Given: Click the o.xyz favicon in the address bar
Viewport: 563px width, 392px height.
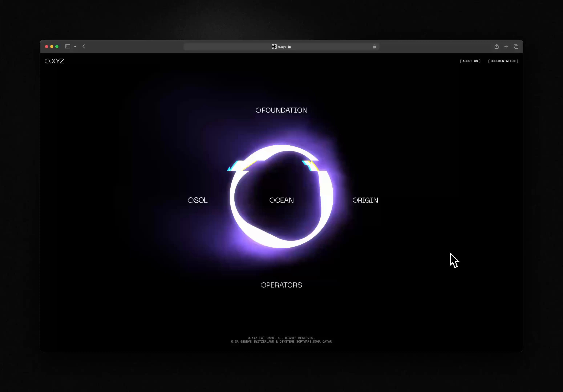Looking at the screenshot, I should click(x=274, y=46).
